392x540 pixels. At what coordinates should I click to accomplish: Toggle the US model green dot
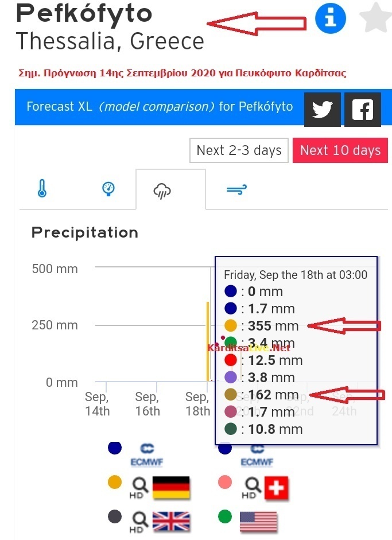[225, 516]
